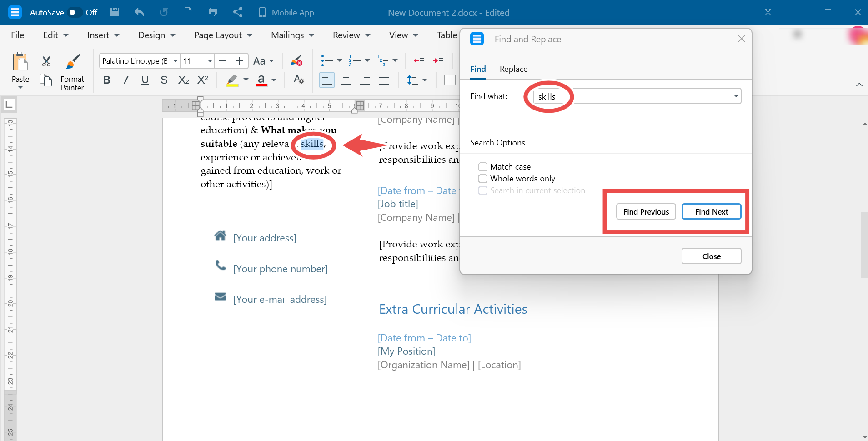
Task: Switch to the Replace tab
Action: tap(513, 69)
